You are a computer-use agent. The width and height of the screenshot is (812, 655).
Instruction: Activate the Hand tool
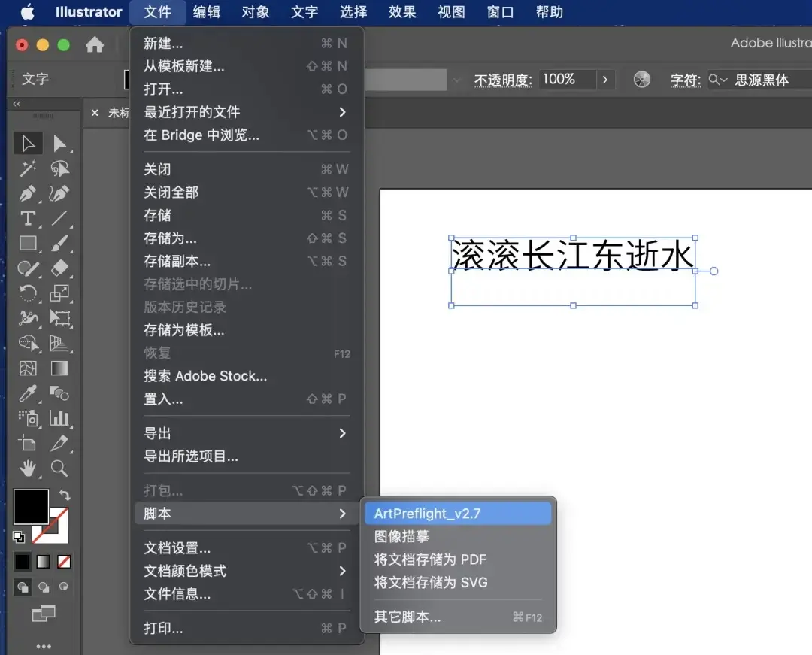click(x=28, y=469)
